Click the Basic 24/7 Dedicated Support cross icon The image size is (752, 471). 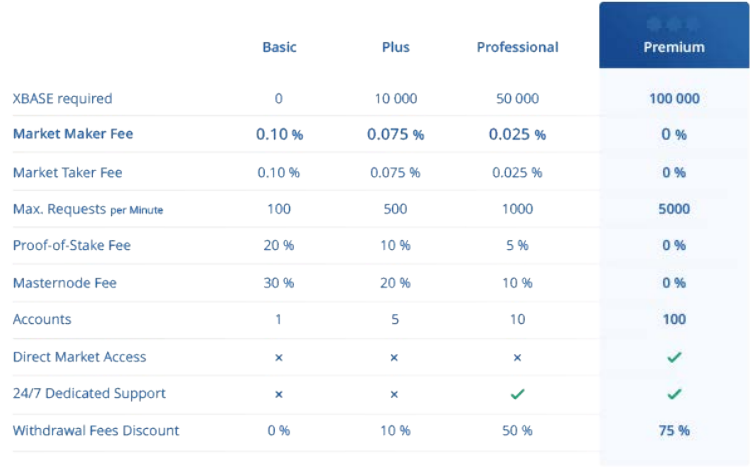click(x=279, y=394)
